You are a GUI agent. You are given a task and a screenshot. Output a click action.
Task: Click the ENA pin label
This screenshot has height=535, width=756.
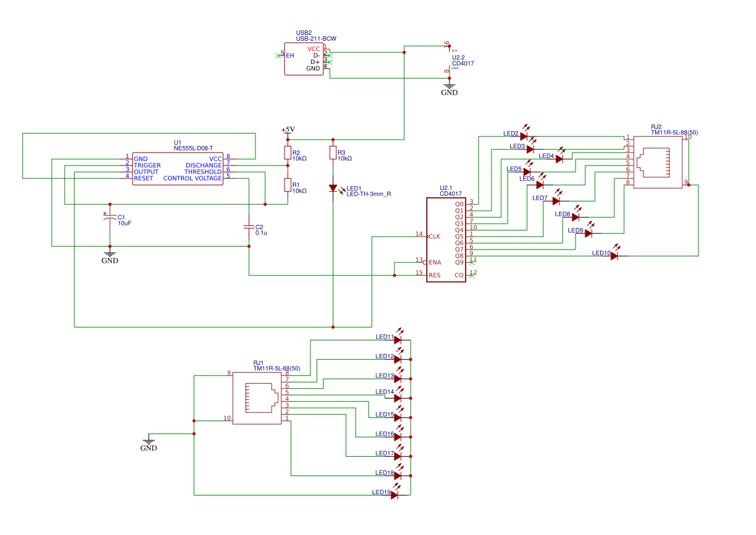pos(435,262)
